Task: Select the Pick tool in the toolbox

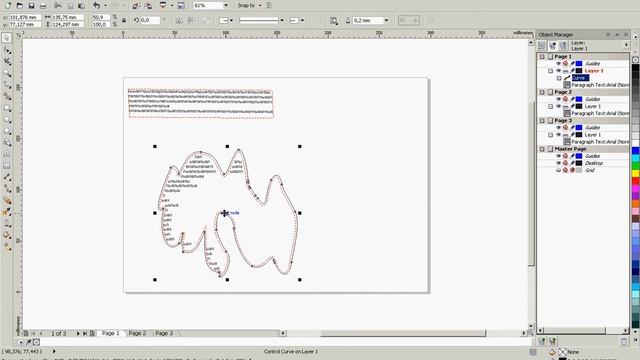Action: click(x=7, y=38)
